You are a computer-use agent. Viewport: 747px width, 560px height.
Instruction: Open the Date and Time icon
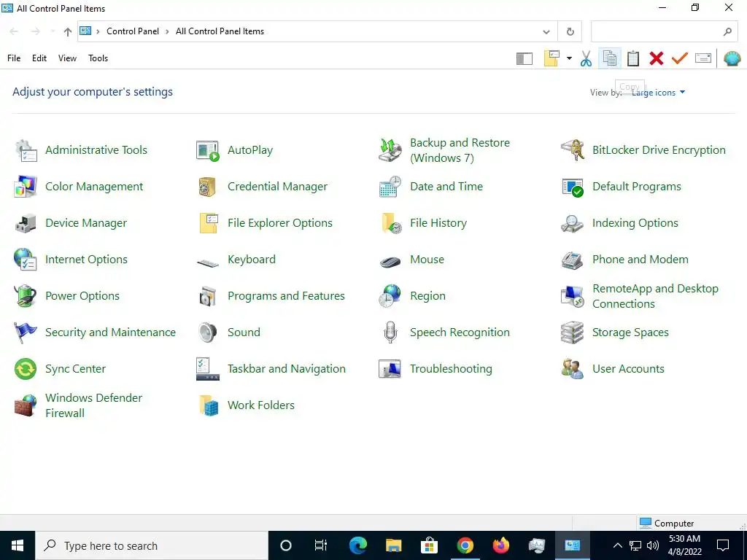390,187
